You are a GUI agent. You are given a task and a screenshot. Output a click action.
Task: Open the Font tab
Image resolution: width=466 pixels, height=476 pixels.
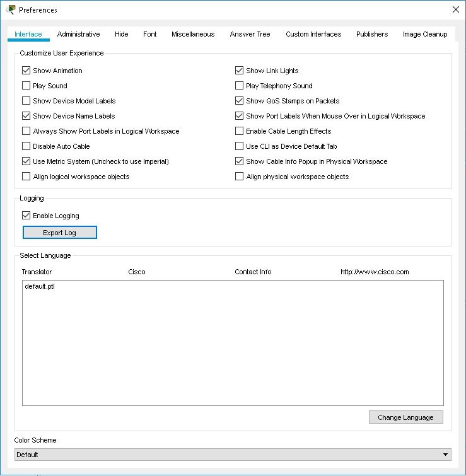click(149, 34)
